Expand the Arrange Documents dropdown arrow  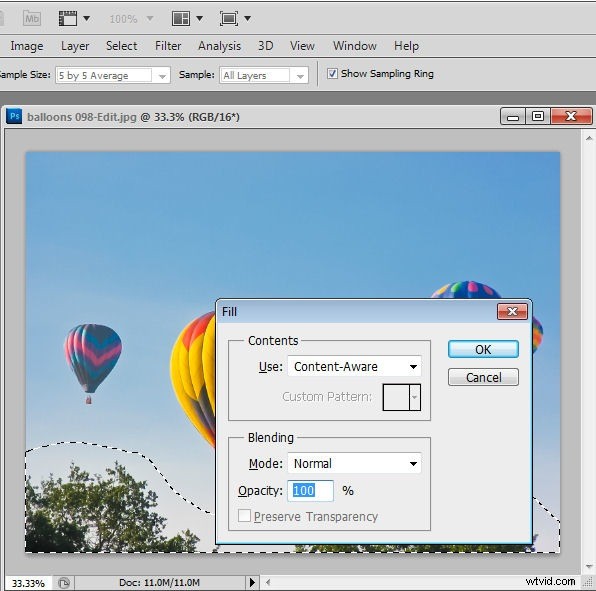pos(200,18)
